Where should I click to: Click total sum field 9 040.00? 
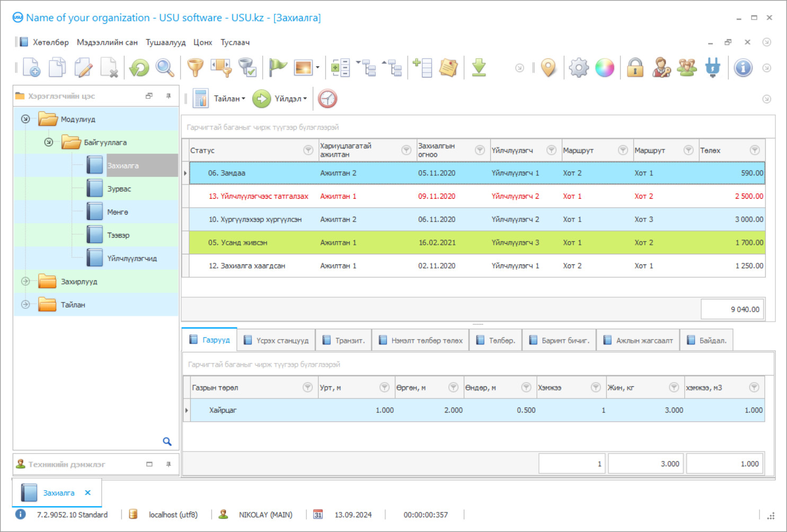[x=732, y=309]
